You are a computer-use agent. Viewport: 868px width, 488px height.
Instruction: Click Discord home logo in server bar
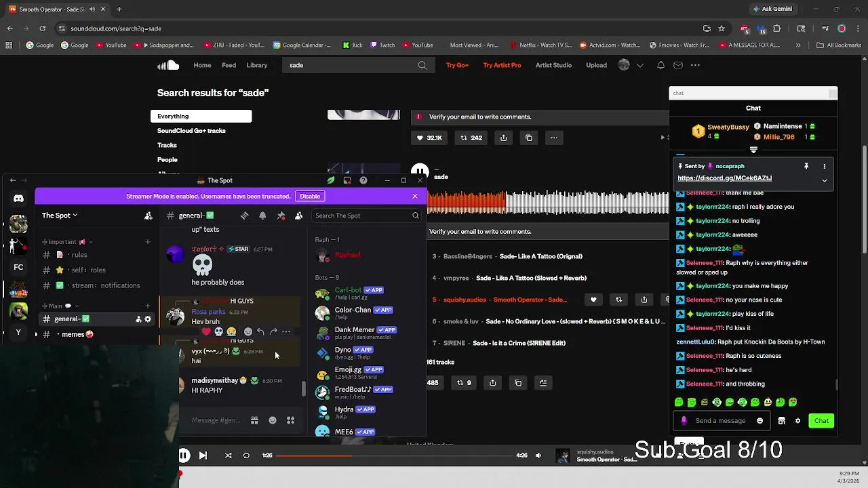[18, 198]
